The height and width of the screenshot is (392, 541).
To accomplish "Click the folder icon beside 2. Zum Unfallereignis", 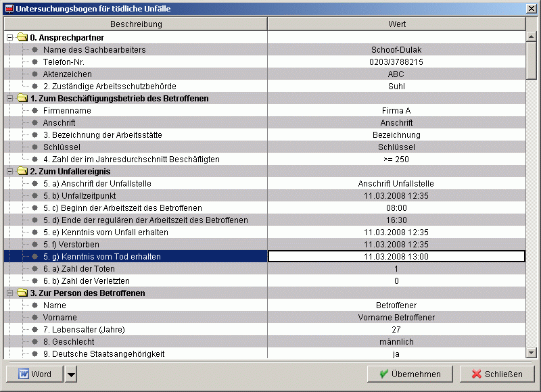I will (22, 171).
